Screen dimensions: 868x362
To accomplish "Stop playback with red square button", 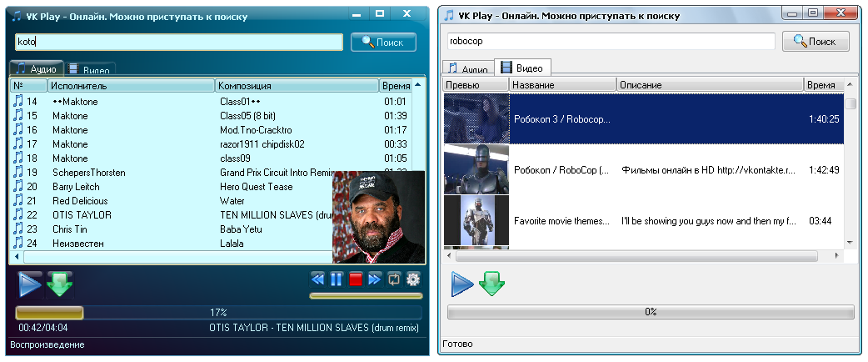I will coord(356,279).
